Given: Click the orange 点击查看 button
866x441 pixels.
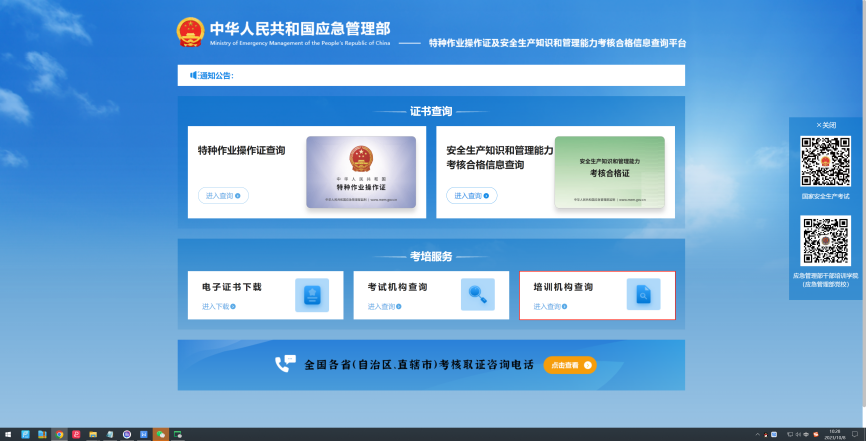Looking at the screenshot, I should click(569, 365).
